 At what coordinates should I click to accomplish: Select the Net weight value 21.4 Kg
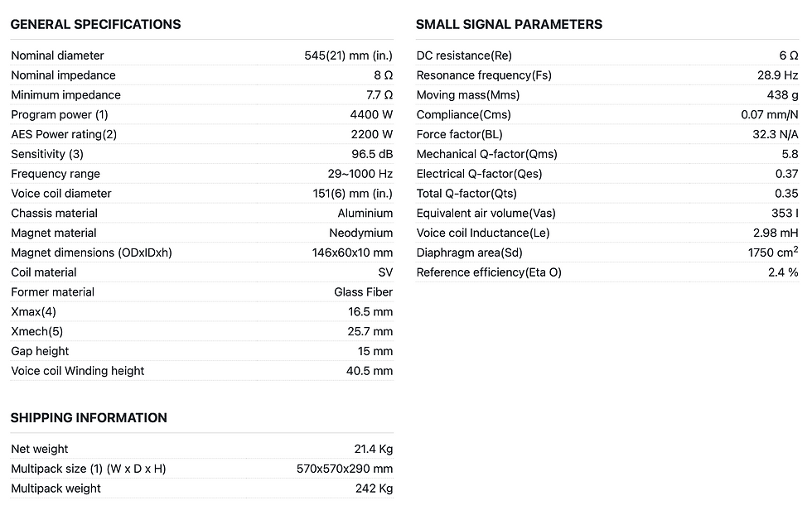pos(373,450)
